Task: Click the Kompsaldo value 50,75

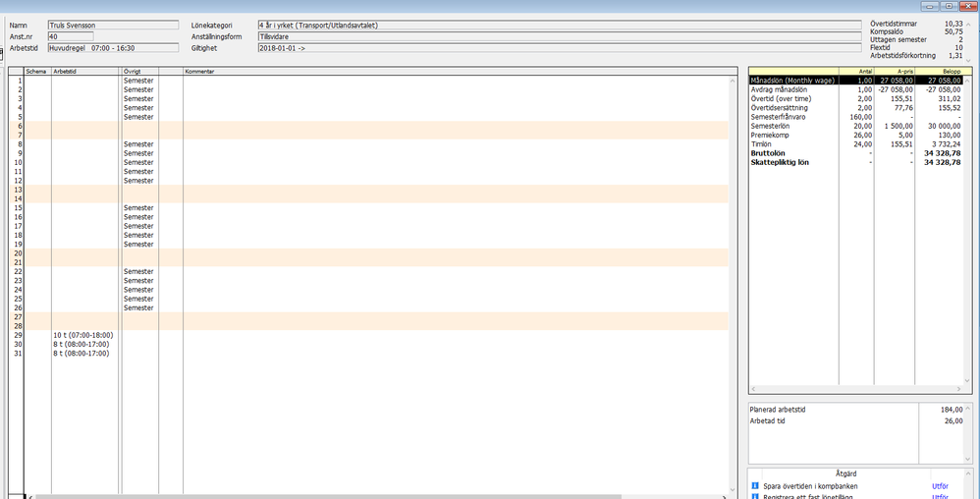Action: coord(953,31)
